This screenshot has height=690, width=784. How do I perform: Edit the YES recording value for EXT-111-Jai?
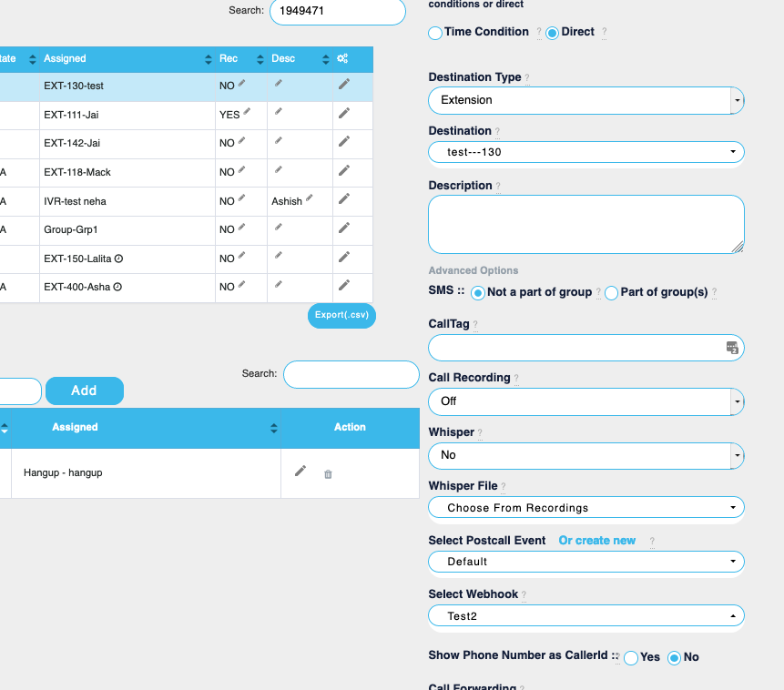point(247,112)
